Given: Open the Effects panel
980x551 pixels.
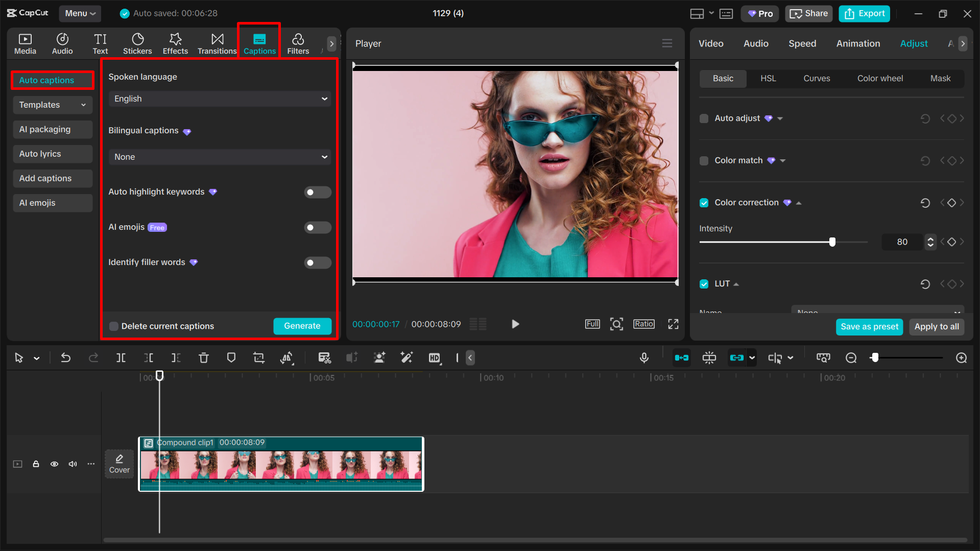Looking at the screenshot, I should (x=175, y=43).
